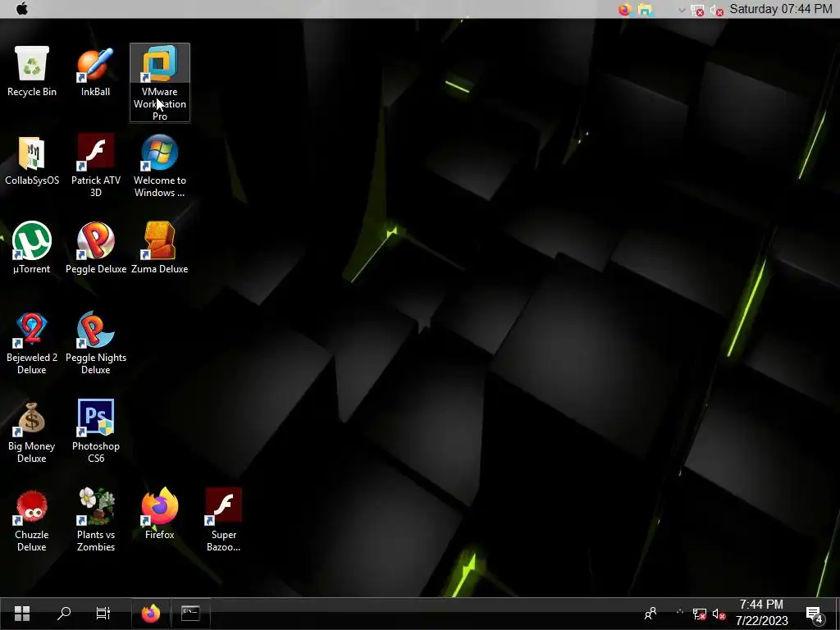Screen dimensions: 840x630
Task: Launch Photoshop CS6 from the desktop
Action: click(x=95, y=431)
